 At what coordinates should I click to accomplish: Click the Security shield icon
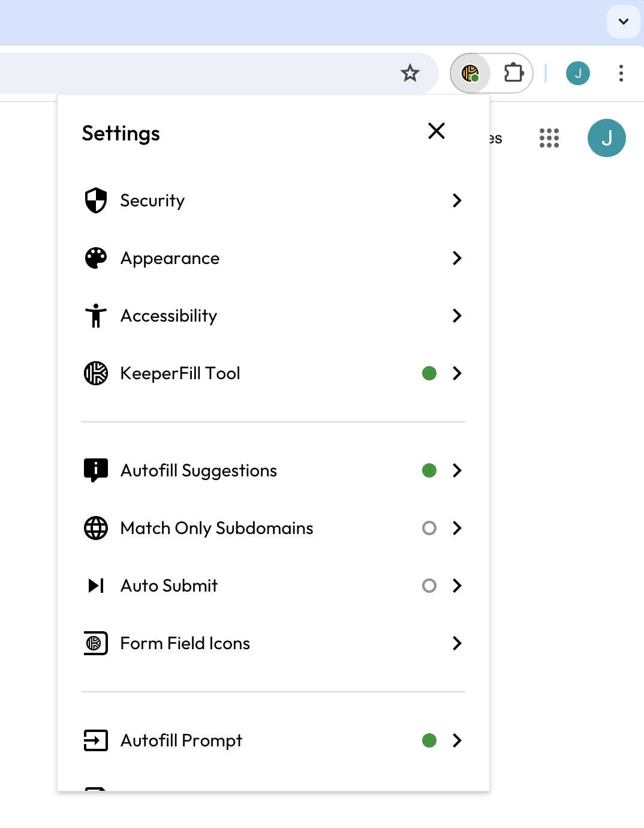(x=96, y=200)
